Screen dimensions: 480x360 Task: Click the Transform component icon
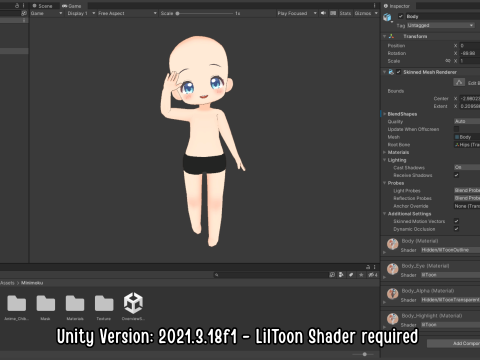(391, 36)
